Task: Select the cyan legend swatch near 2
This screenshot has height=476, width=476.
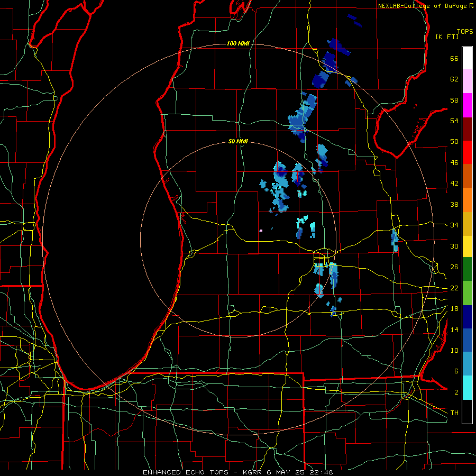Action: pyautogui.click(x=467, y=388)
